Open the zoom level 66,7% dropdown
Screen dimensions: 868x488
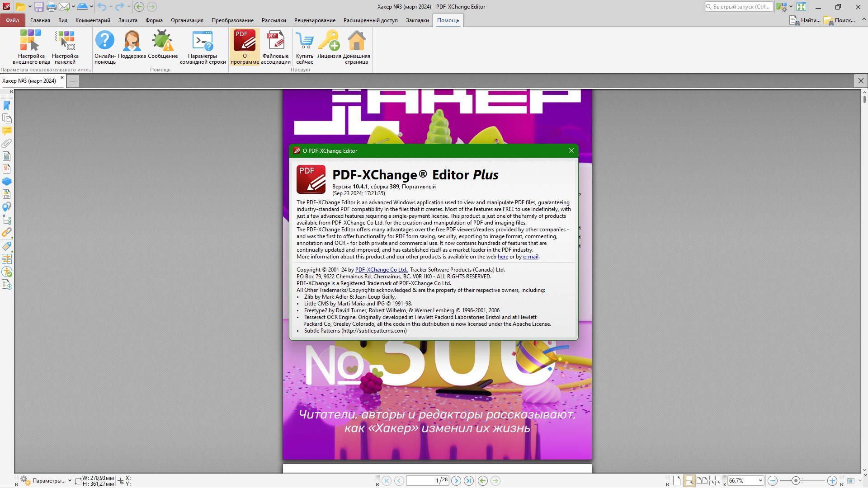pos(760,481)
